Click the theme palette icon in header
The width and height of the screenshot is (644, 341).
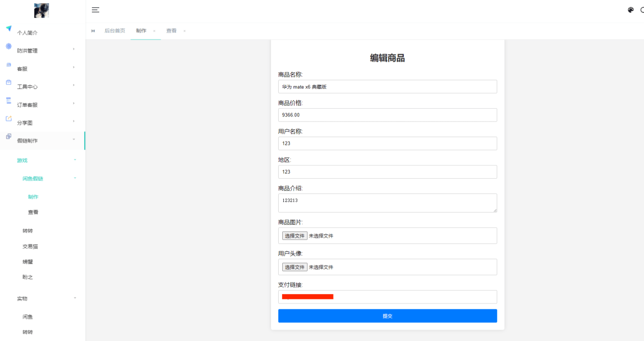(x=631, y=10)
